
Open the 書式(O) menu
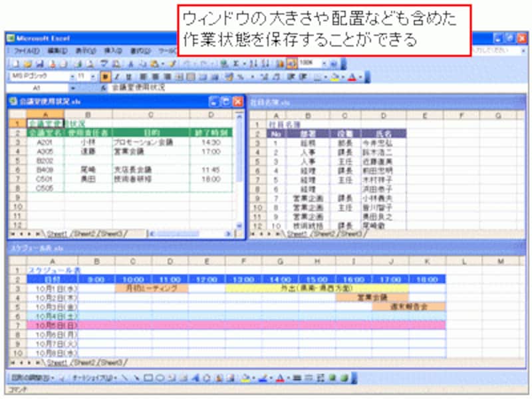[x=140, y=51]
